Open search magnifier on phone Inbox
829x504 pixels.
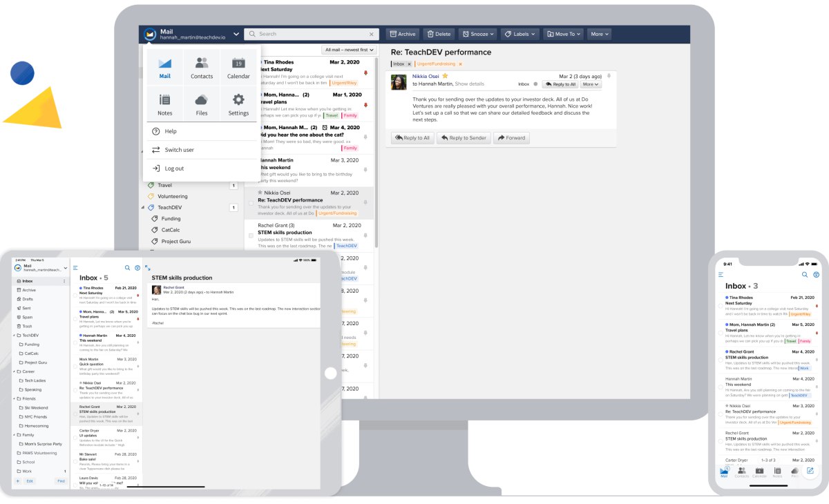[x=805, y=274]
